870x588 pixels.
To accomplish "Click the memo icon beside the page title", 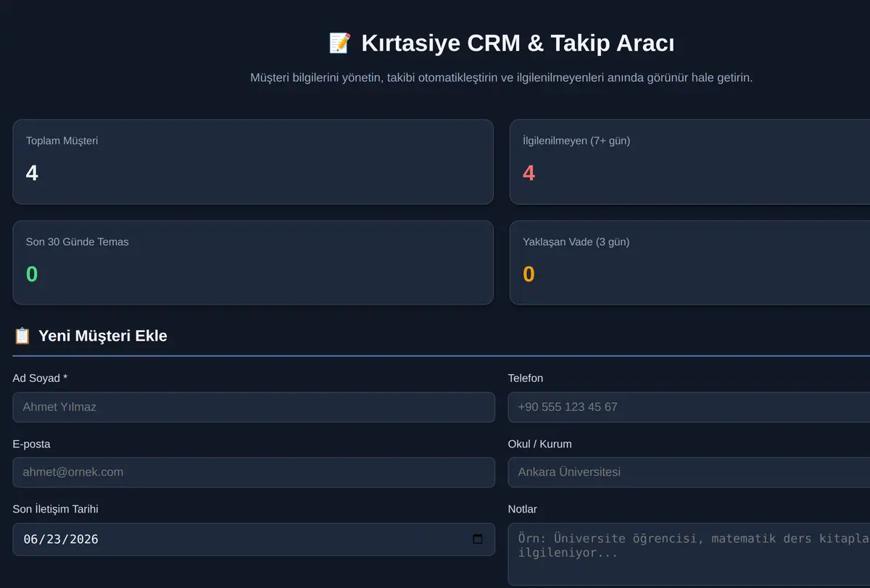I will pos(339,44).
